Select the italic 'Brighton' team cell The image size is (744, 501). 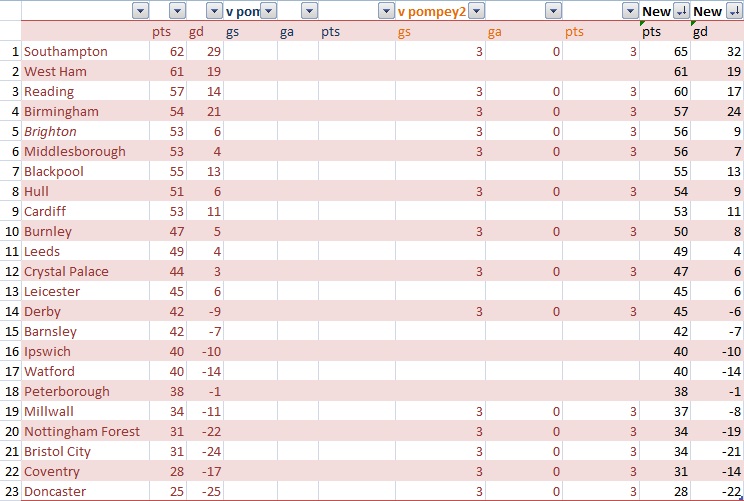85,131
